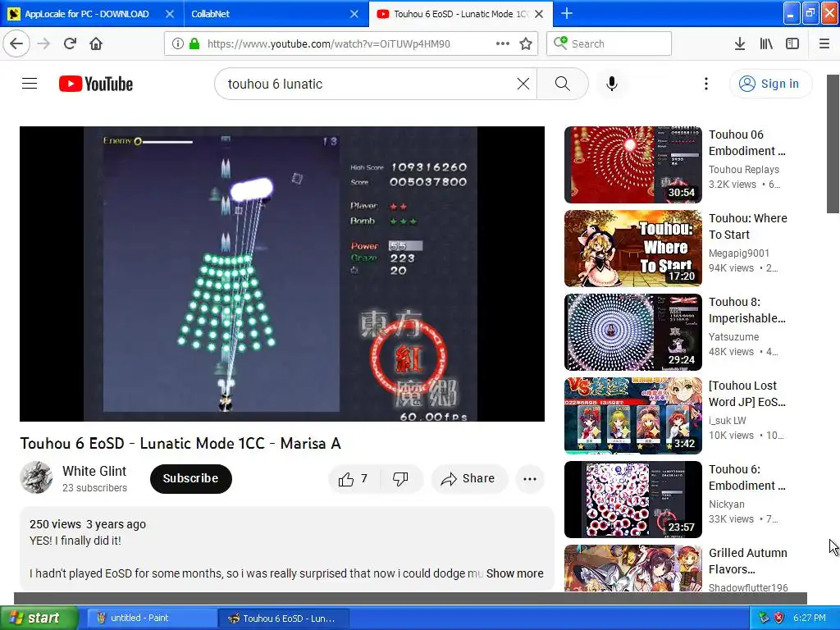The width and height of the screenshot is (840, 630).
Task: Open the browser home page
Action: tap(96, 43)
